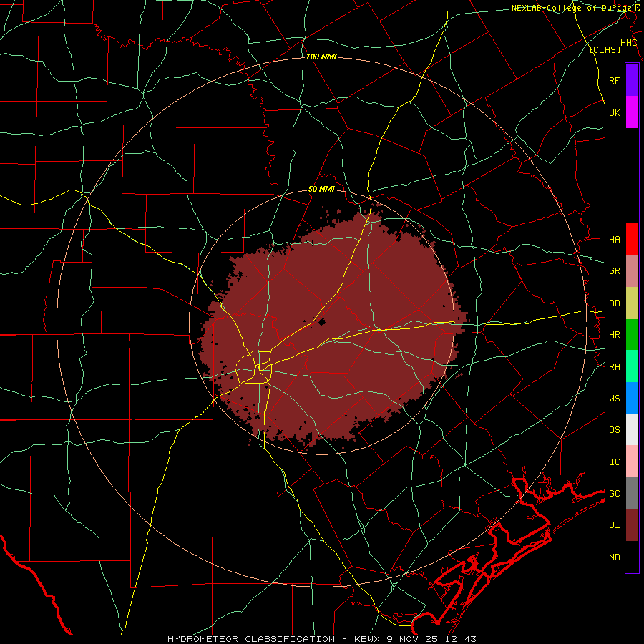Click the WS legend label
The image size is (644, 644).
pos(614,398)
